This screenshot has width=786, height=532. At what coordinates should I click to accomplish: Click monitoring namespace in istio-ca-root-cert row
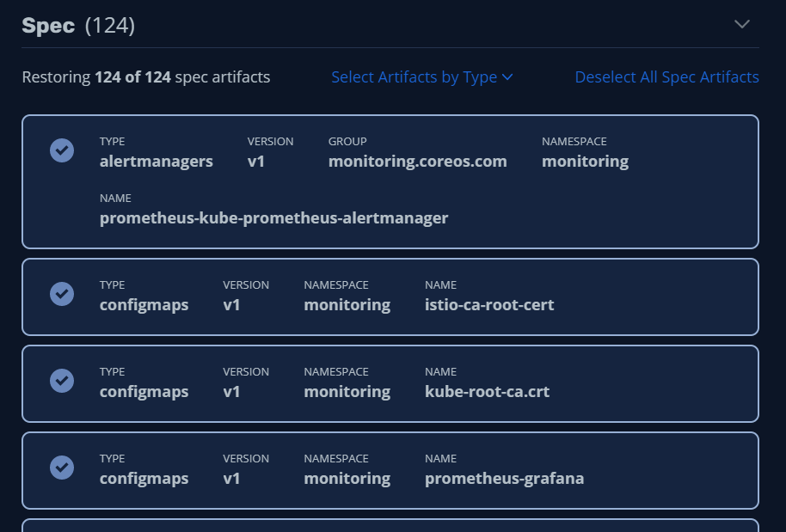347,304
